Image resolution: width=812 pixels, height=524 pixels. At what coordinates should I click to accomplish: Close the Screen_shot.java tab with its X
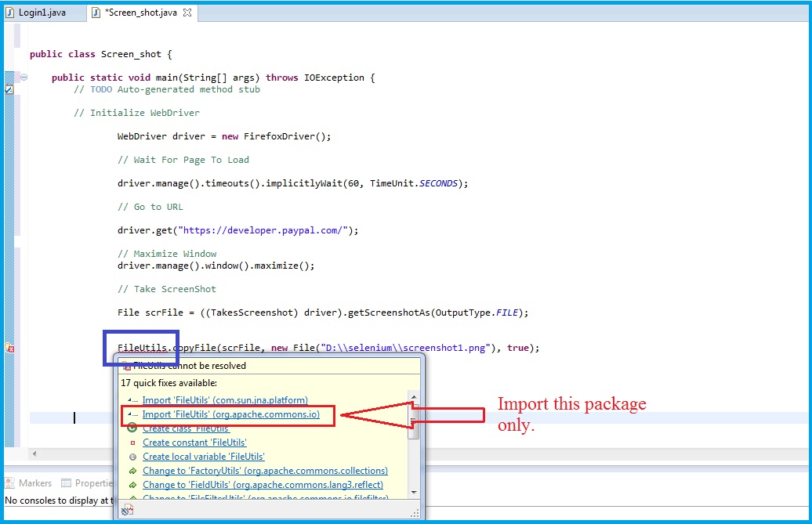pos(187,13)
